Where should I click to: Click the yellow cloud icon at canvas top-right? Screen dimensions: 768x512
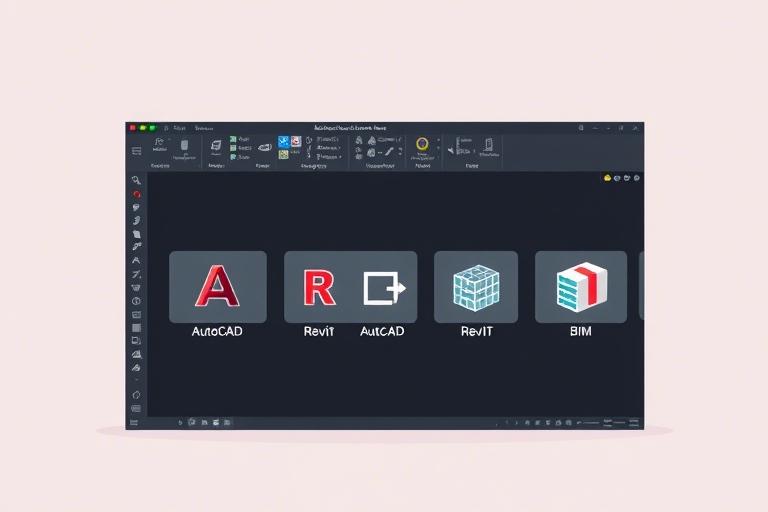607,178
